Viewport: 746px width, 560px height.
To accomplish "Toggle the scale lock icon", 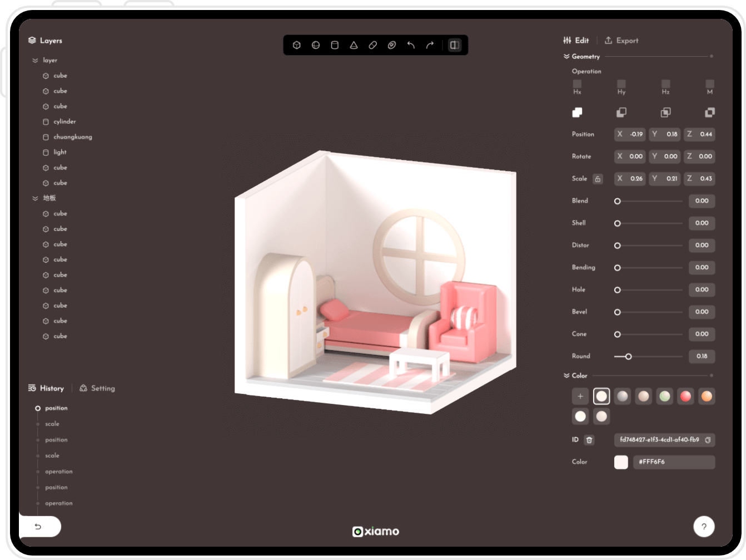I will coord(598,179).
